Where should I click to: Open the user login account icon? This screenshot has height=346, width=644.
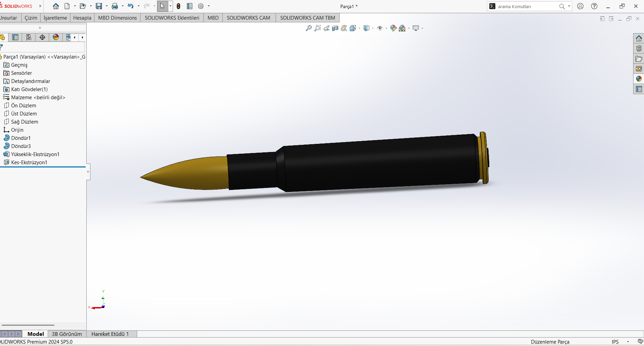580,6
